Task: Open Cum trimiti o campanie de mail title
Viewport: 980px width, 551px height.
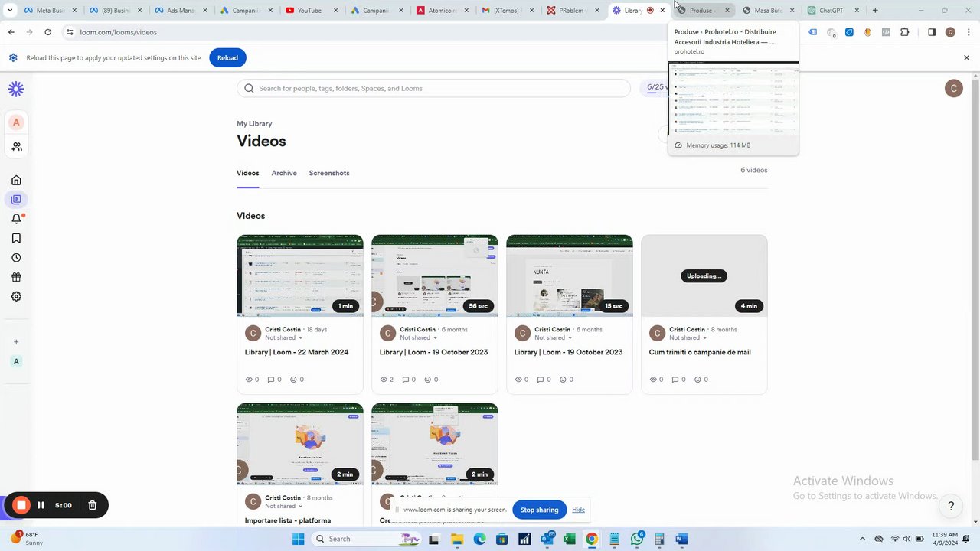Action: (700, 352)
